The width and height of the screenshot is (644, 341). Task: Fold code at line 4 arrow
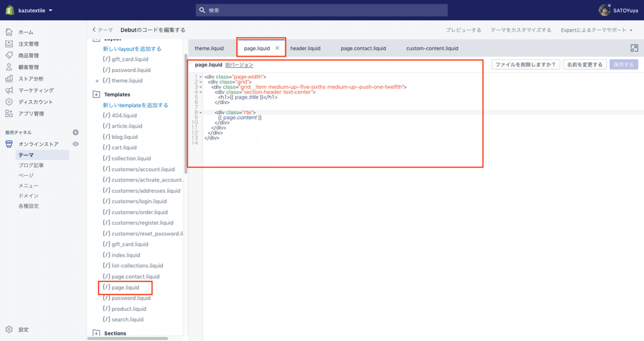tap(201, 92)
